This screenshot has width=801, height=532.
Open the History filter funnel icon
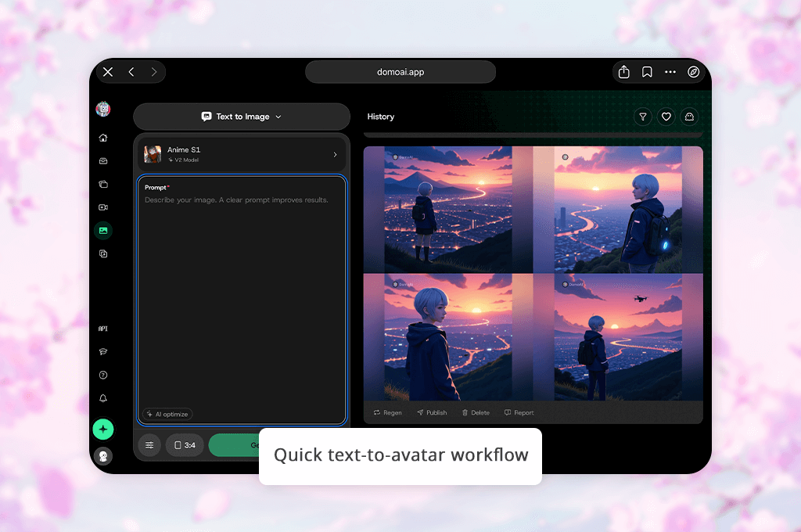(x=643, y=117)
